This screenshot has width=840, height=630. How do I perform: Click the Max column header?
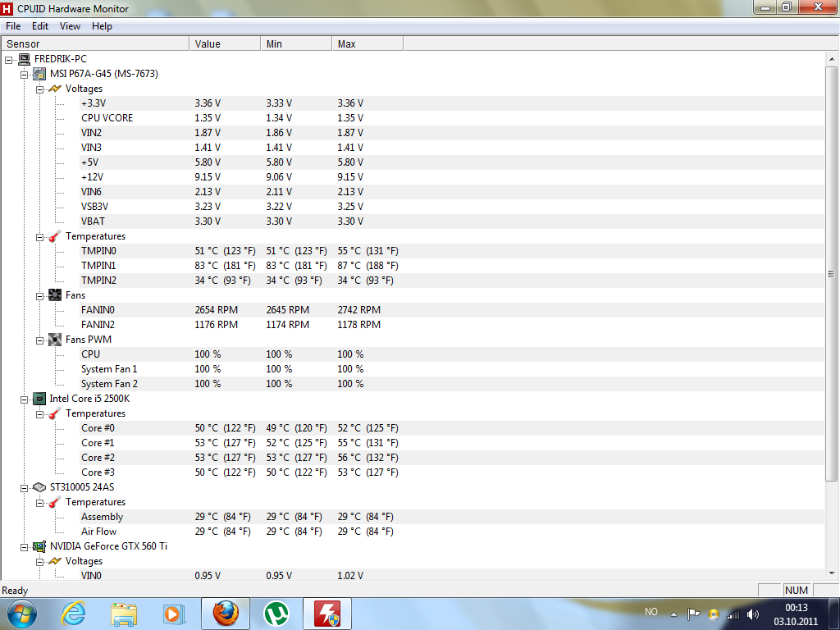[367, 44]
